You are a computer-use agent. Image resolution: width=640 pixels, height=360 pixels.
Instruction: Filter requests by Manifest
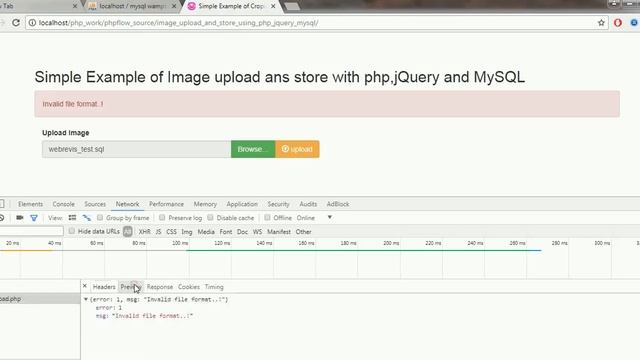pyautogui.click(x=279, y=231)
